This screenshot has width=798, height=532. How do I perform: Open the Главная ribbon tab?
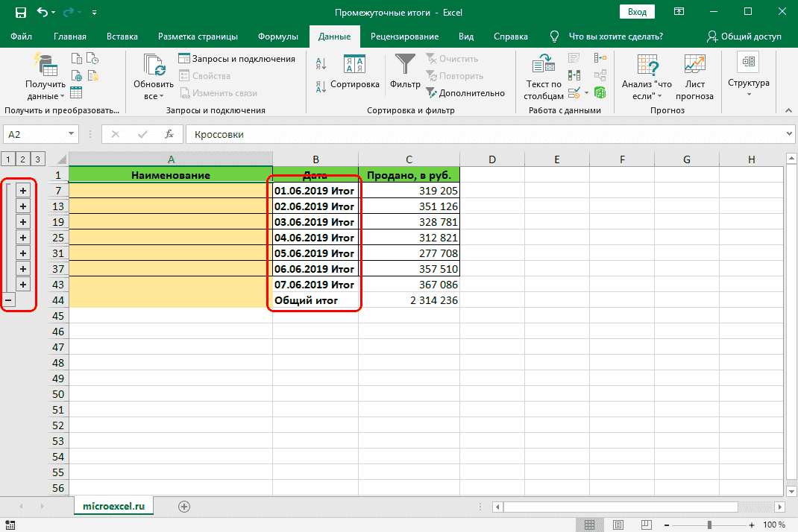70,37
